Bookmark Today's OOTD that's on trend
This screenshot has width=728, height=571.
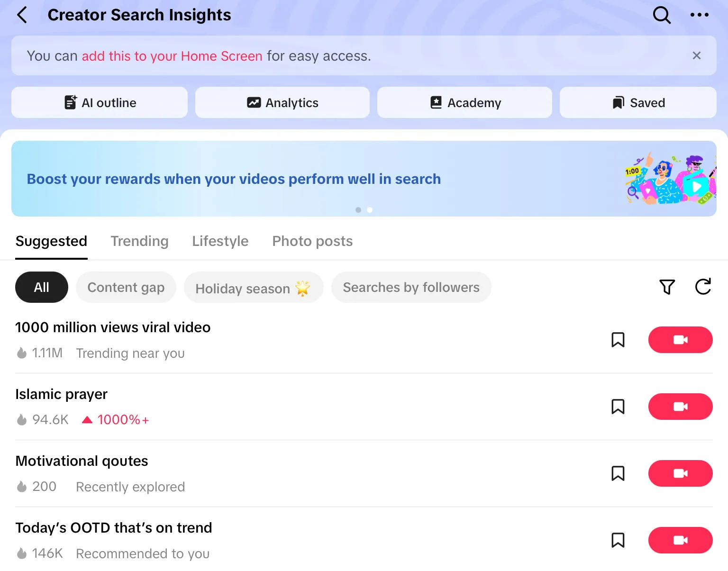(x=618, y=540)
